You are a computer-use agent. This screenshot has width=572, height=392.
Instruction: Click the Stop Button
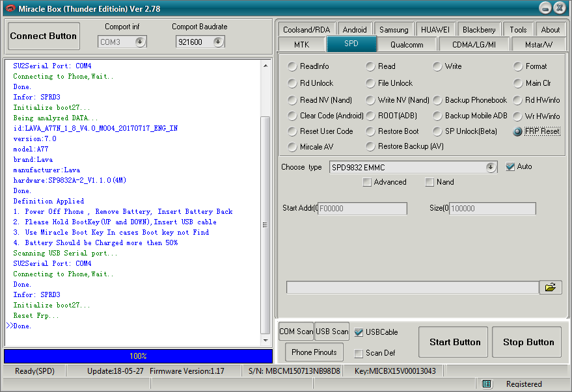pyautogui.click(x=528, y=342)
